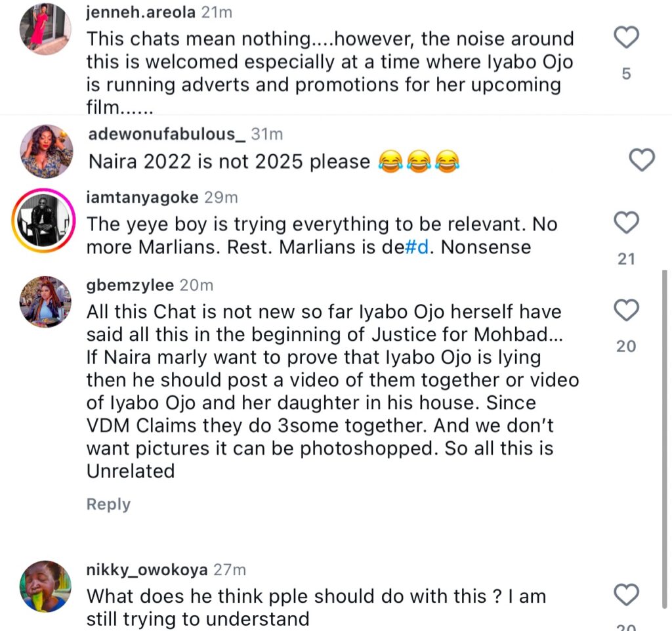
Task: Like jenneh.areola's comment with the heart
Action: coord(625,37)
